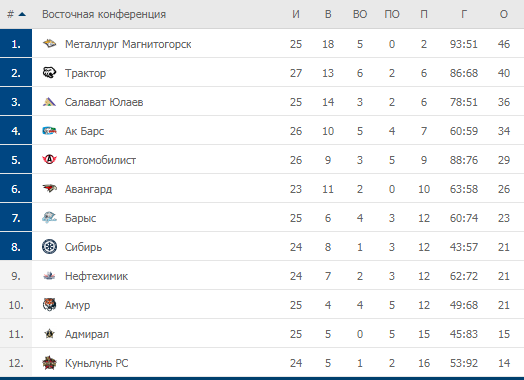
Task: Sort table by И games column
Action: pos(296,14)
